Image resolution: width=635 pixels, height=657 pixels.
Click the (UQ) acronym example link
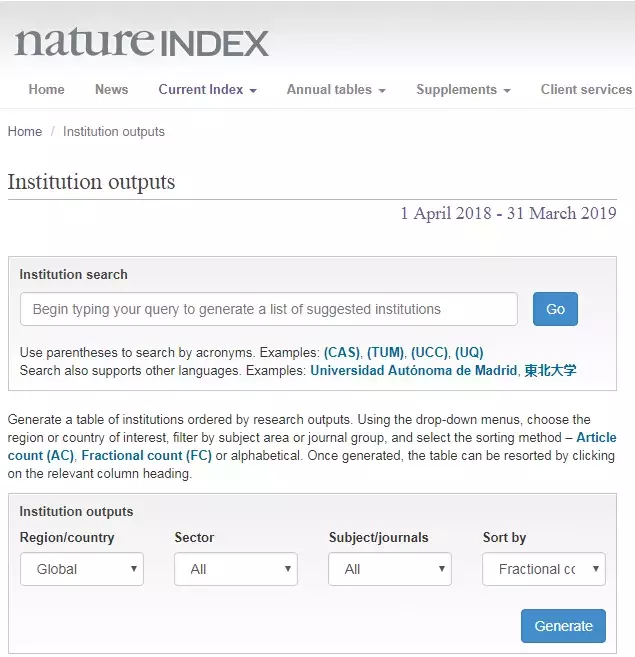(469, 353)
